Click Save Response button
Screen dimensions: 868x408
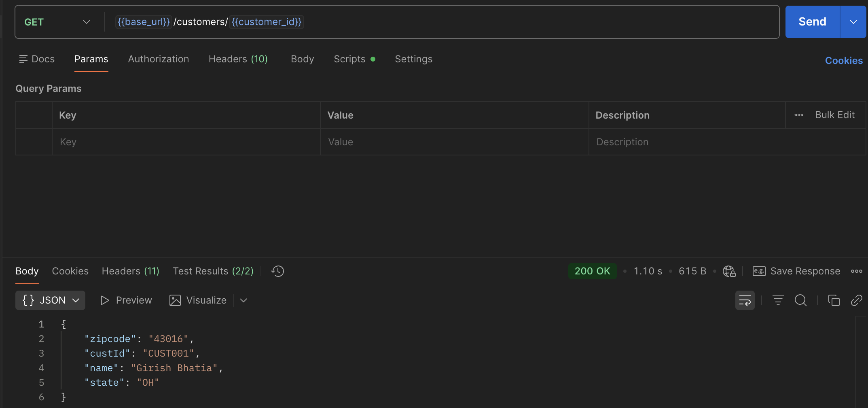796,271
